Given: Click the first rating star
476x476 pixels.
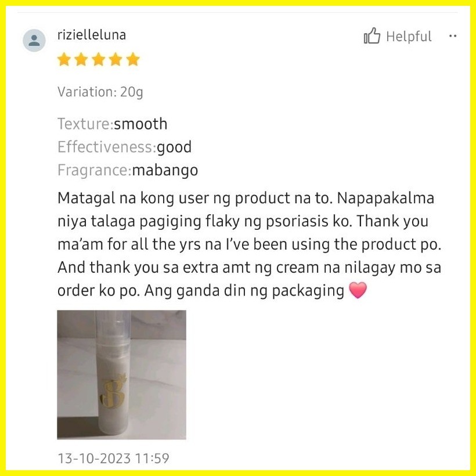Looking at the screenshot, I should [x=64, y=59].
